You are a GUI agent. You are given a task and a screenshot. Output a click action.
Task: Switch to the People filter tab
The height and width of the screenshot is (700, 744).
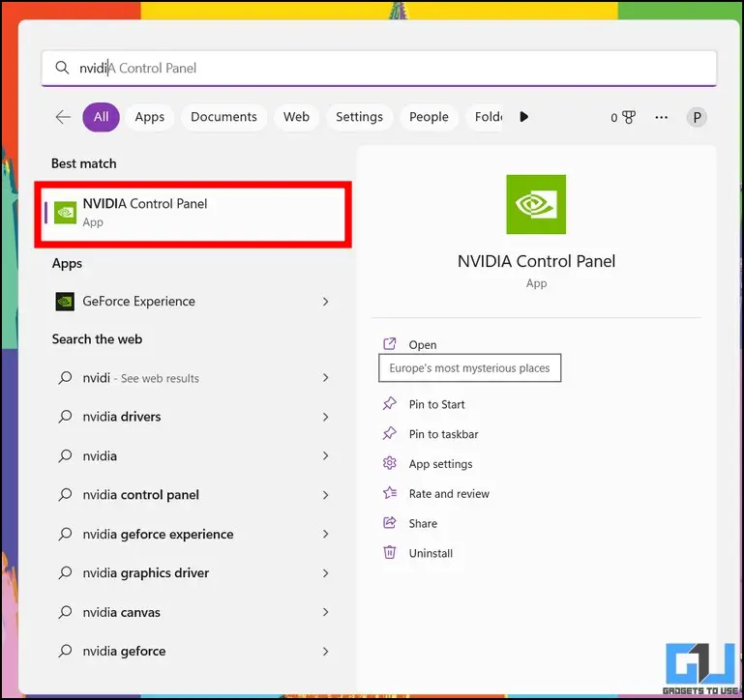point(429,117)
